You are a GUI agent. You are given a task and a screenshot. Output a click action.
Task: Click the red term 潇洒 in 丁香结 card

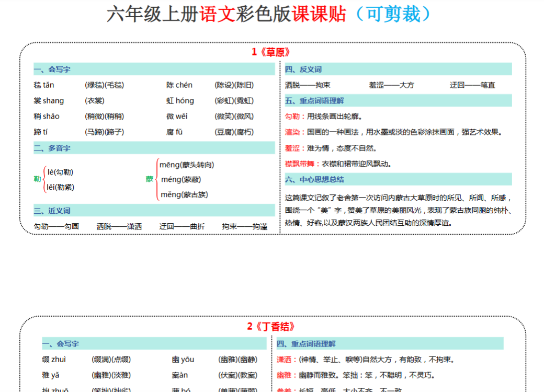click(x=284, y=360)
